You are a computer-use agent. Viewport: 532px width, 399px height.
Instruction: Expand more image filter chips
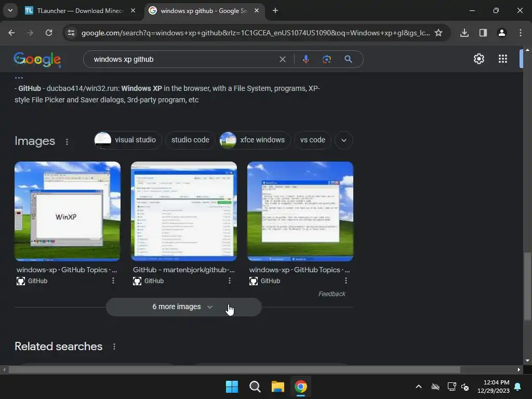tap(344, 140)
